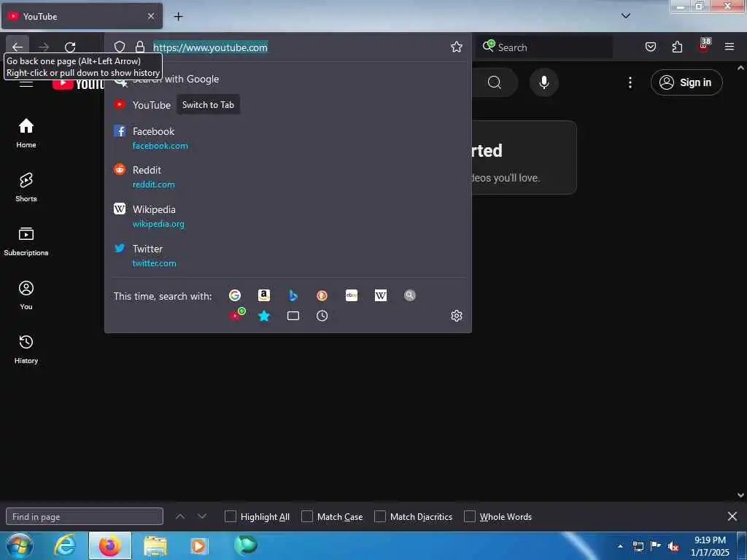Open Windows Explorer folder on taskbar
Screen dimensions: 747x560
pos(155,546)
